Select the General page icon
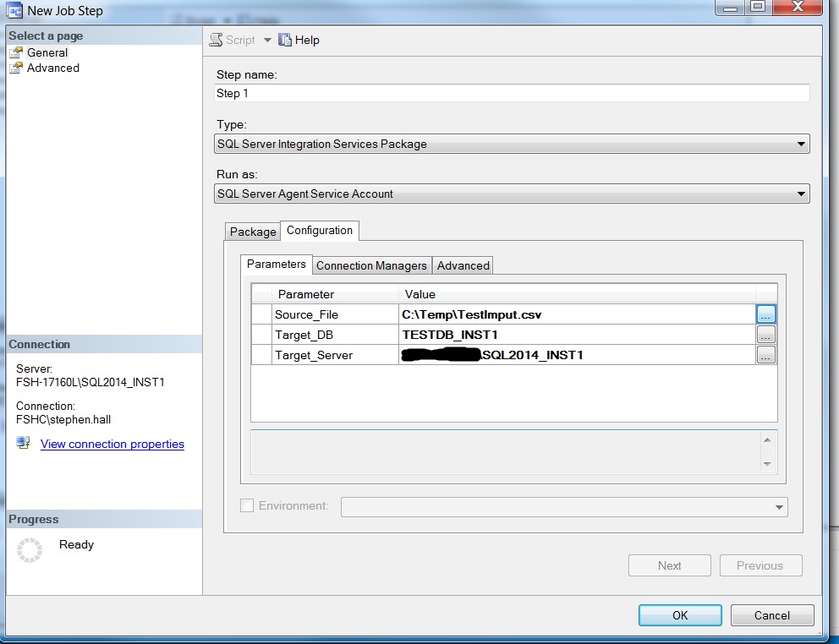This screenshot has height=644, width=839. coord(16,52)
